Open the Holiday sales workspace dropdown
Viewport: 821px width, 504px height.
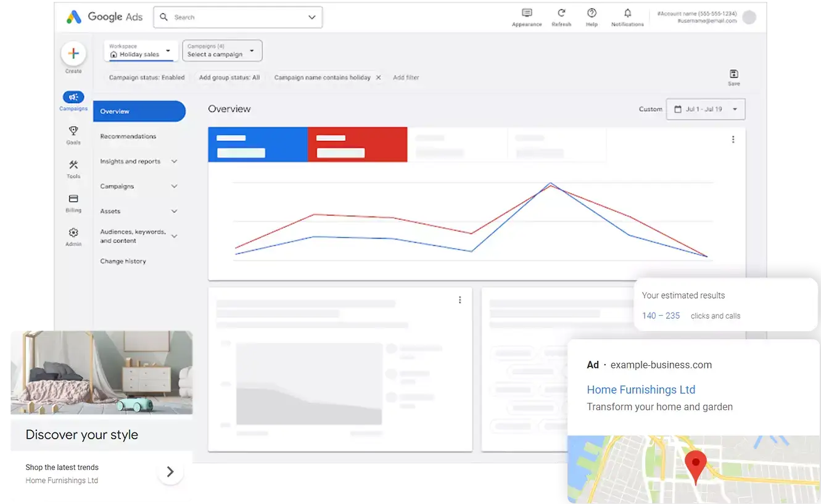[x=142, y=51]
